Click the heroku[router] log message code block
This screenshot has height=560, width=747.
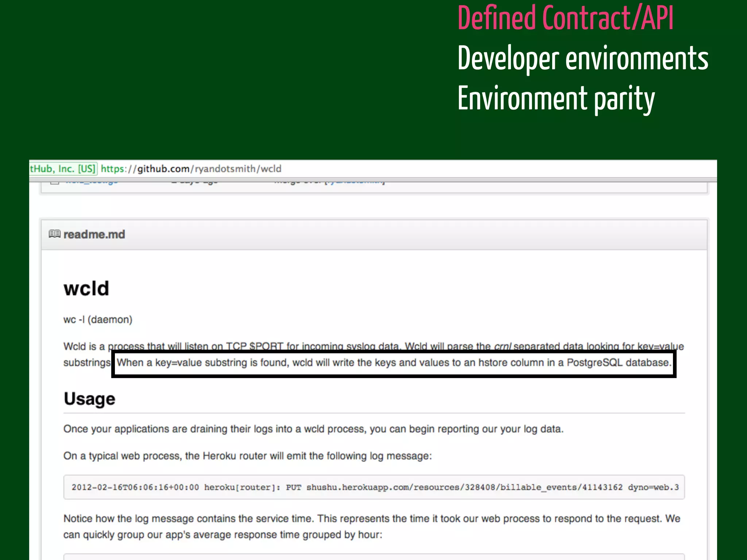click(374, 487)
